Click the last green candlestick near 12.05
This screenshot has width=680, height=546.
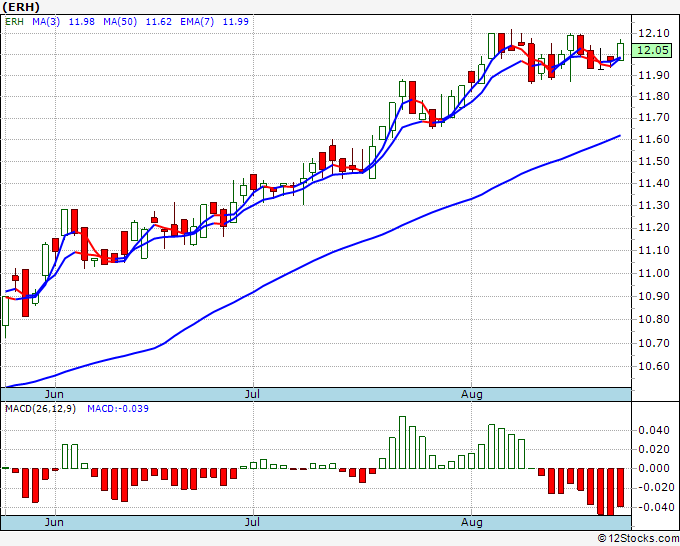click(621, 52)
